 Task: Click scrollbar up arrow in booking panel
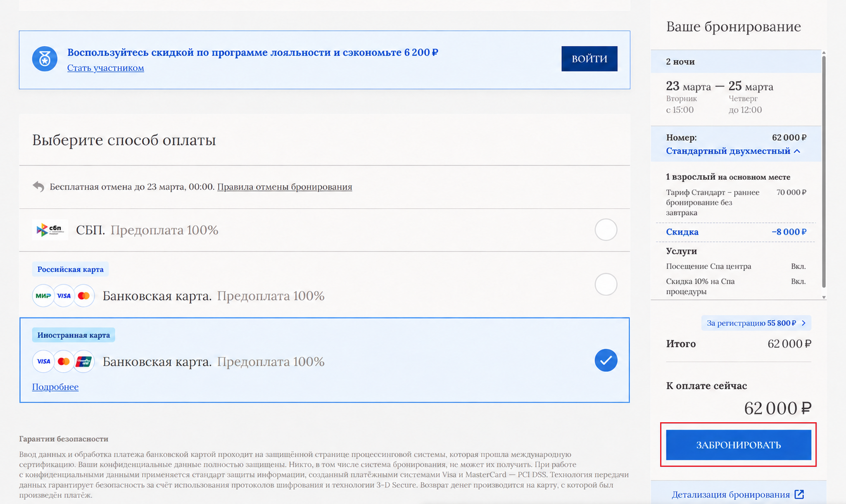[x=824, y=52]
